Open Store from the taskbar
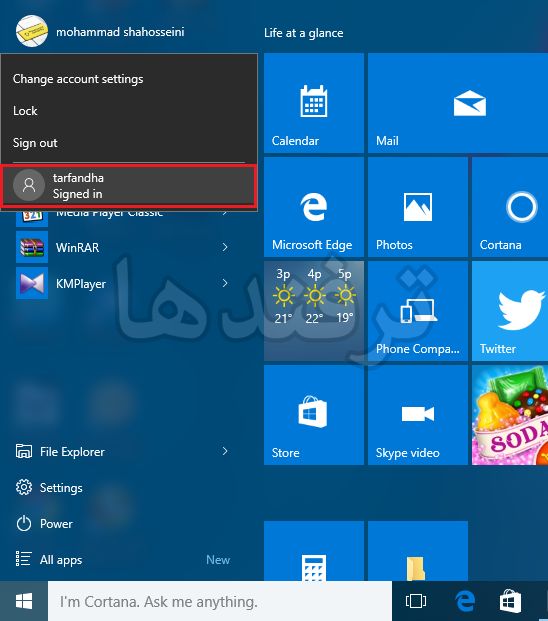Image resolution: width=548 pixels, height=621 pixels. coord(510,601)
